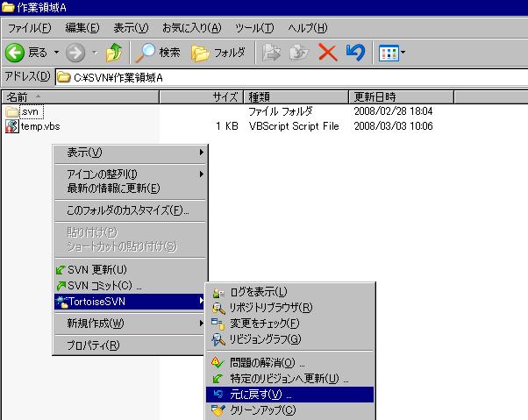Select クリーンアップ(C) in submenu

(x=290, y=410)
